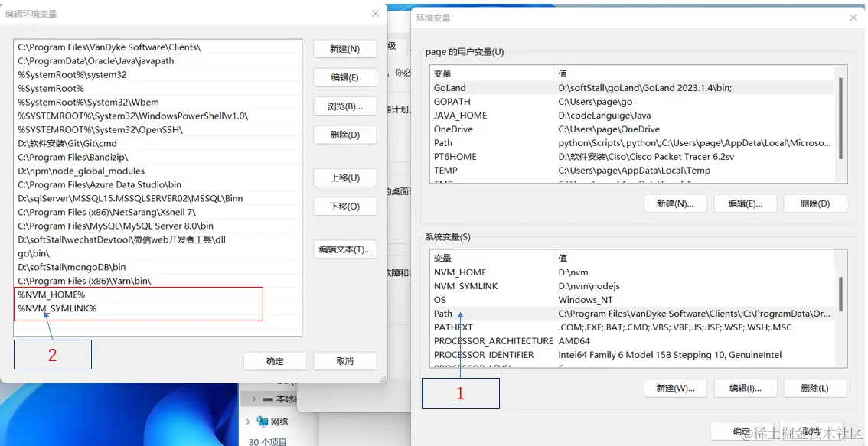This screenshot has height=446, width=868.
Task: Select C:\ProgramData\Oracle\Java\javapath entry
Action: [x=158, y=61]
